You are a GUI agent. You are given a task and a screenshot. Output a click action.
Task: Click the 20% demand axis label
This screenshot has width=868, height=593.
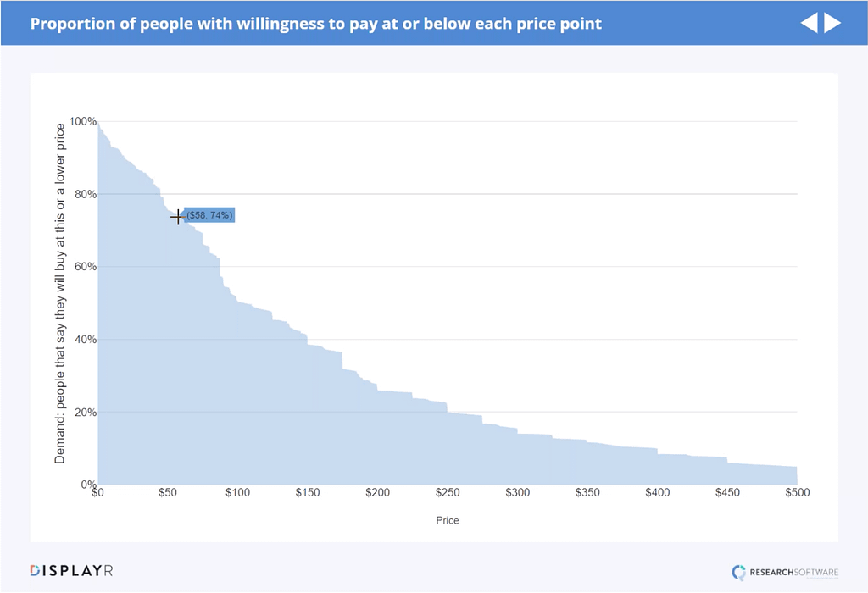[85, 413]
